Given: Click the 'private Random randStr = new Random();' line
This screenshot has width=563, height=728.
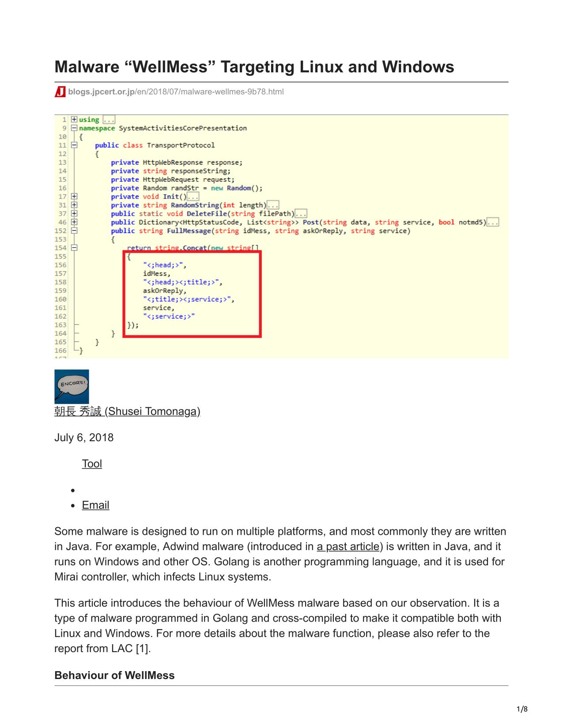Looking at the screenshot, I should coord(187,188).
